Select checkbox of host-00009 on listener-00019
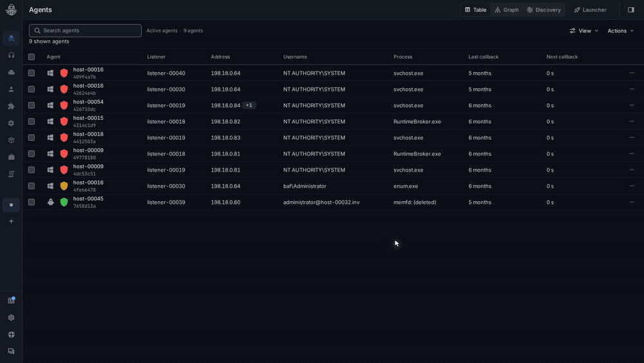Screen dimensions: 644x363 click(31, 170)
